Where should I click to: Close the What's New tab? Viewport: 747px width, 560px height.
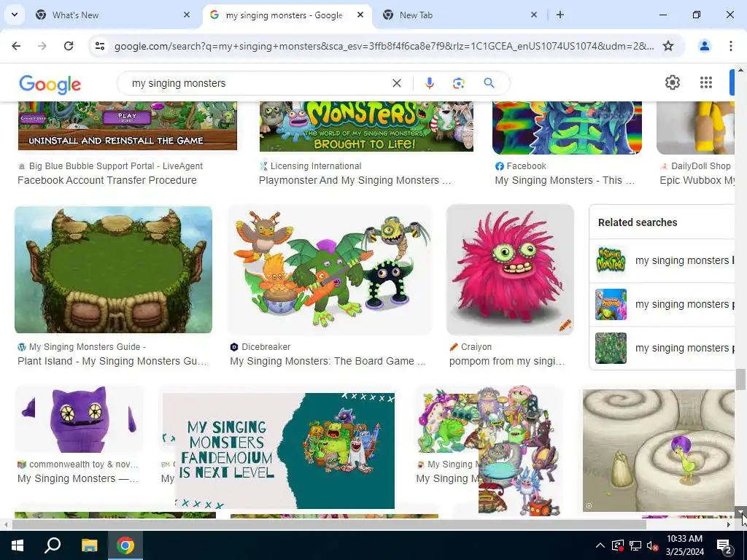(187, 15)
